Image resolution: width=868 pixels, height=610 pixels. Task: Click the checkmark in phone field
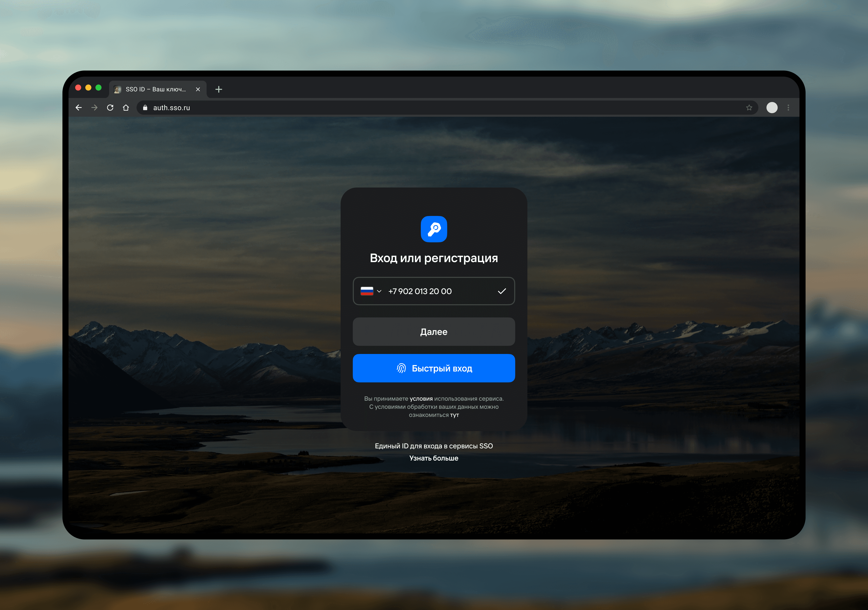pyautogui.click(x=502, y=291)
